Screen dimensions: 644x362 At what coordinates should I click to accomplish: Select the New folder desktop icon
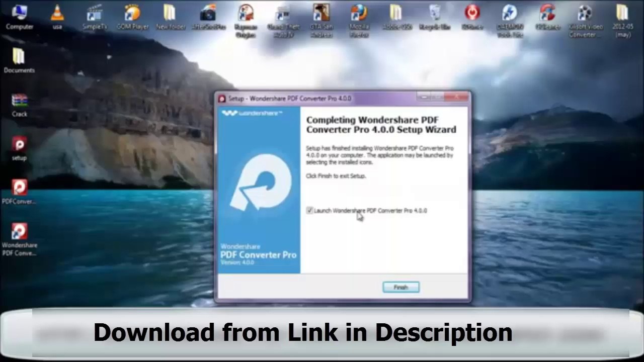pos(170,17)
